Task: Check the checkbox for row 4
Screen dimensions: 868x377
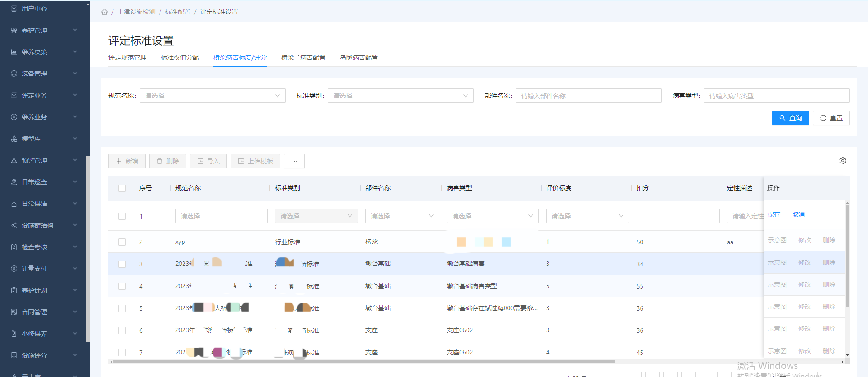Action: pyautogui.click(x=122, y=286)
